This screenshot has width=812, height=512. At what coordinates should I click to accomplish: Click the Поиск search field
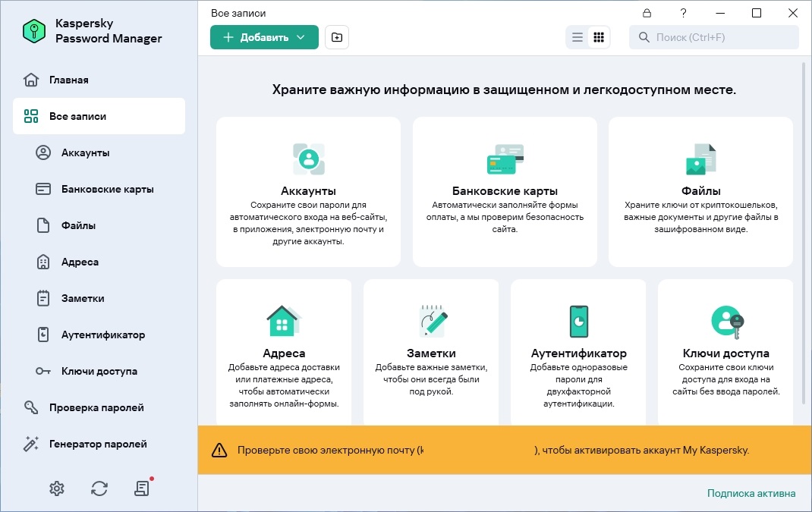tap(713, 37)
